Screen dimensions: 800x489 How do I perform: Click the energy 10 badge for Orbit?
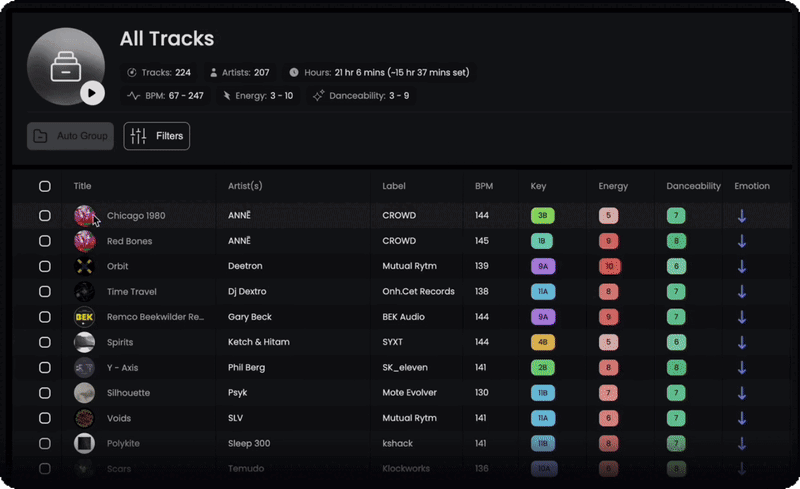pyautogui.click(x=609, y=266)
